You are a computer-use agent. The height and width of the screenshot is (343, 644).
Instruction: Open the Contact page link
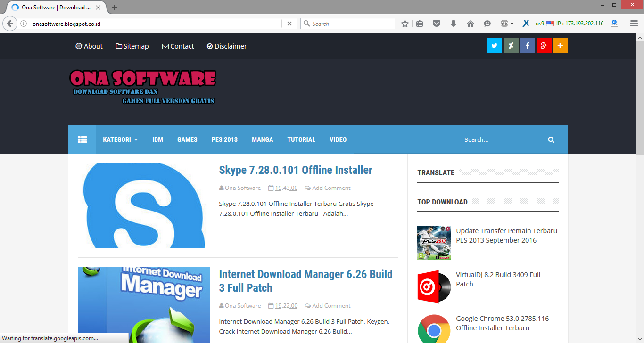(x=178, y=46)
